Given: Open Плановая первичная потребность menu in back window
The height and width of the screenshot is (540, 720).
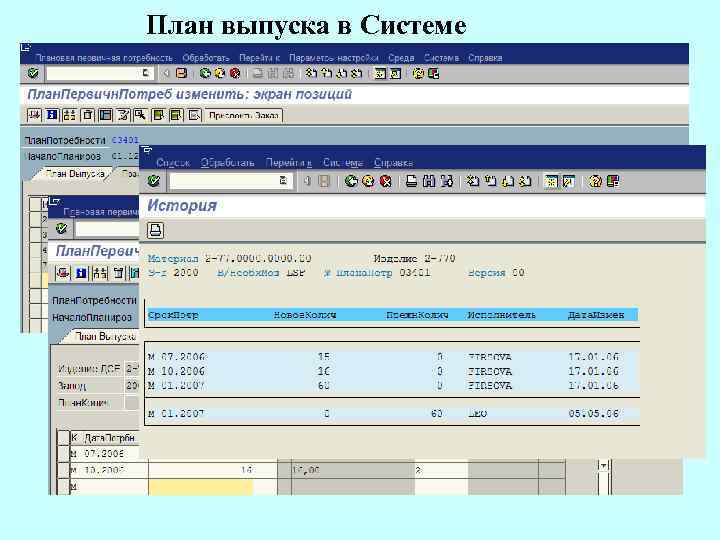Looking at the screenshot, I should 104,58.
